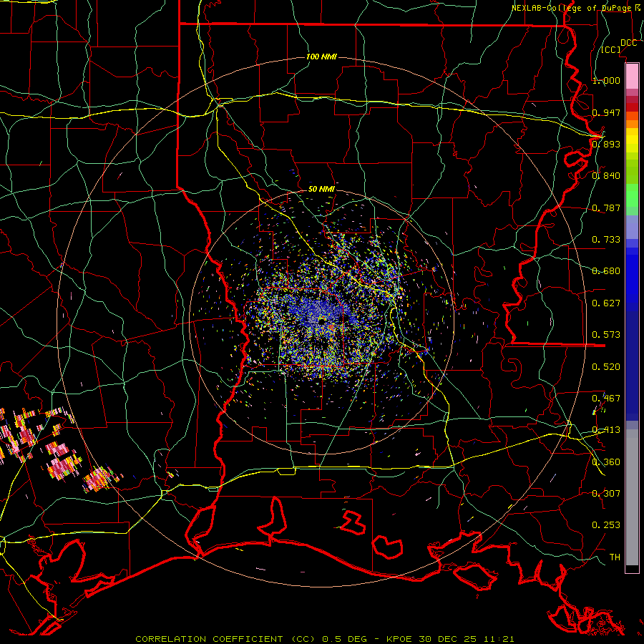The height and width of the screenshot is (644, 644).
Task: Click the 0.680 scale value
Action: (x=606, y=271)
